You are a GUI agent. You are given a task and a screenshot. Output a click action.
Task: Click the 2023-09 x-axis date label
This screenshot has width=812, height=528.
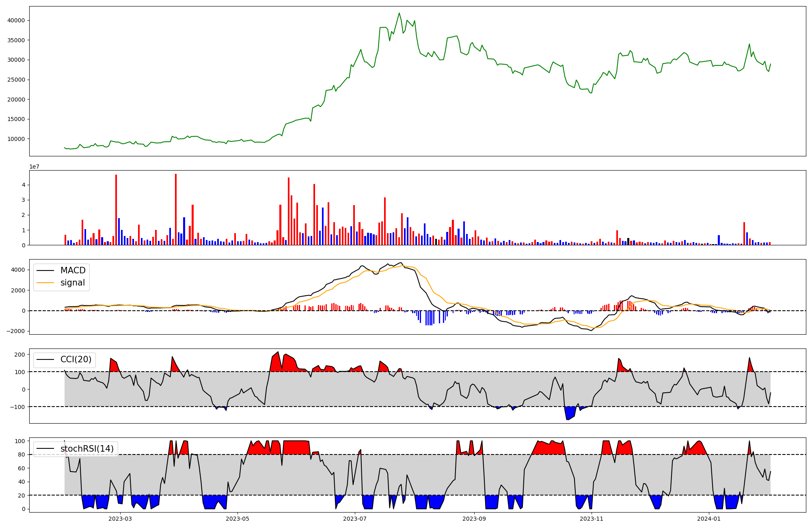[x=474, y=519]
